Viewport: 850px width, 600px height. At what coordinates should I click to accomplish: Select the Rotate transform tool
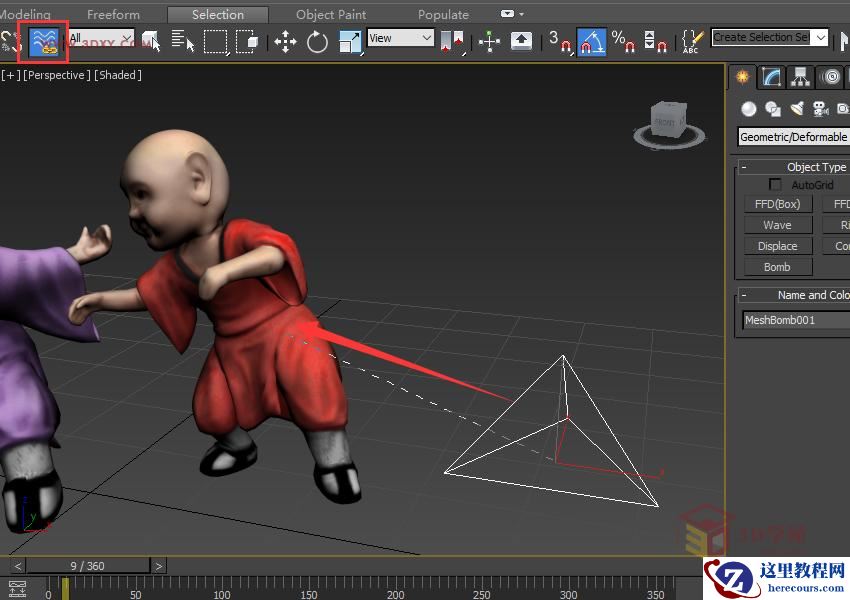point(318,41)
